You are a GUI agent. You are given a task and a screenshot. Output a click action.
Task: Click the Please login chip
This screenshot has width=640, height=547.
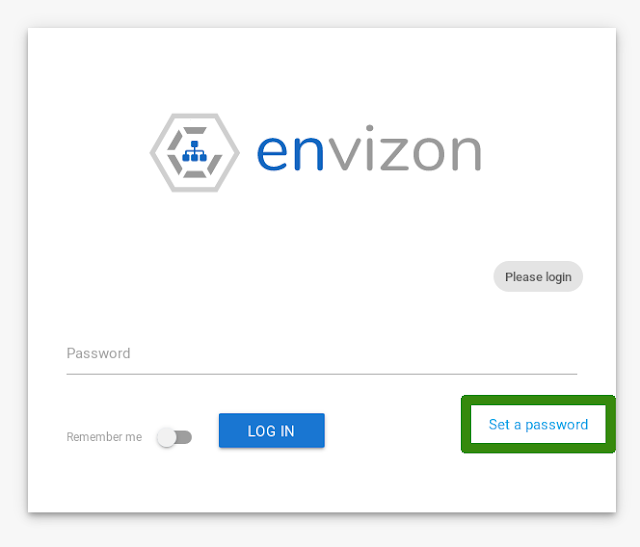coord(538,277)
